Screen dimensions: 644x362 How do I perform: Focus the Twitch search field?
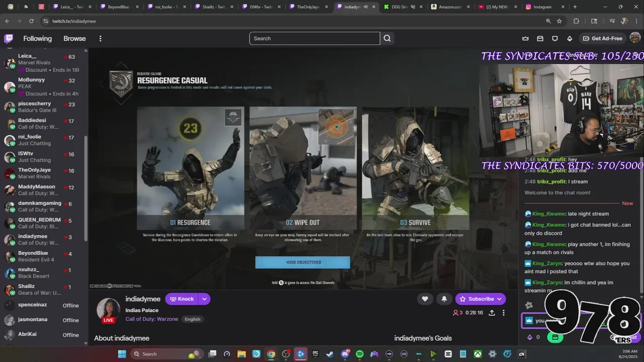coord(314,38)
